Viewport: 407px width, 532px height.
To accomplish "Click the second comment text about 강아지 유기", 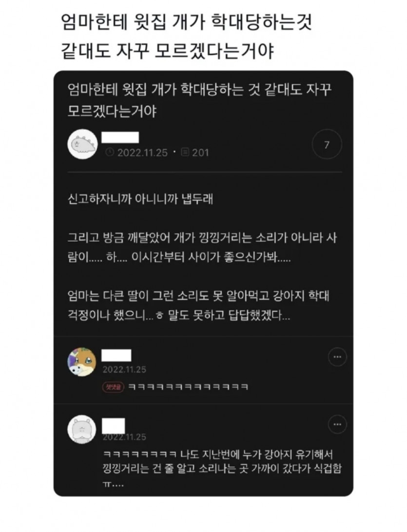I will point(222,469).
